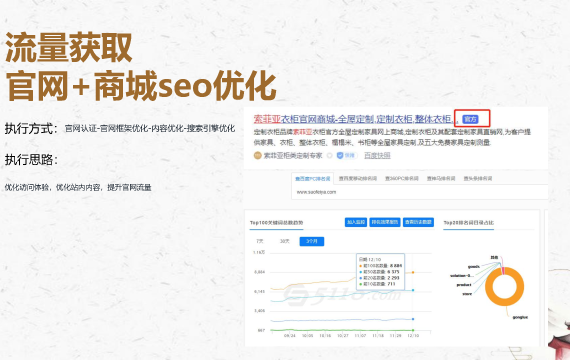Select the 3个月 time range
This screenshot has height=360, width=570.
coord(312,241)
